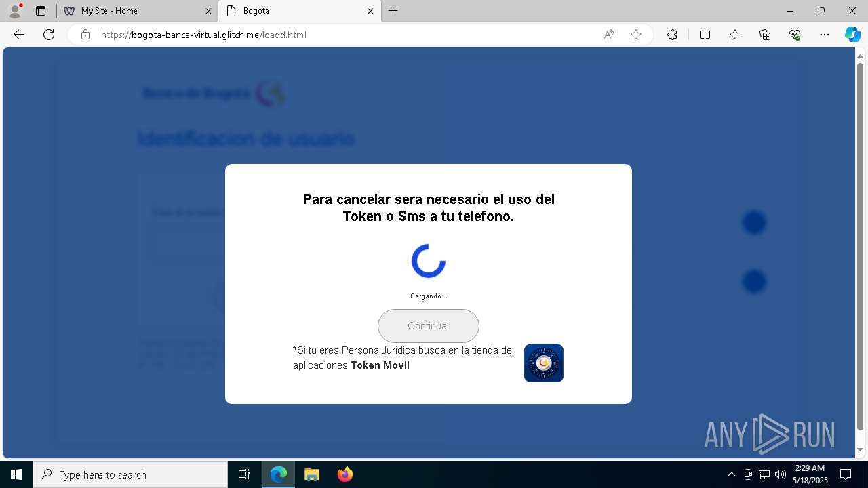Open a new browser tab
This screenshot has width=868, height=488.
(393, 11)
